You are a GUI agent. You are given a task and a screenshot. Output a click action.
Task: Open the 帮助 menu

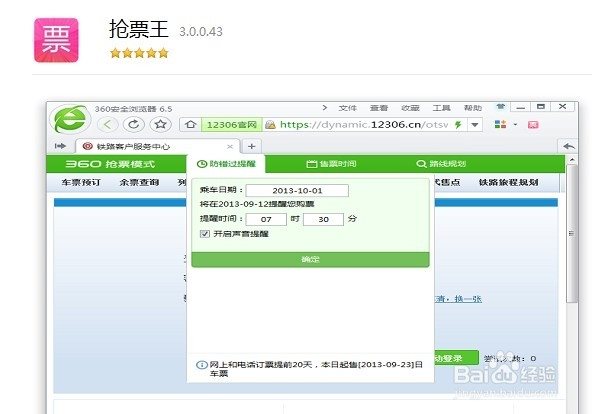(x=473, y=108)
